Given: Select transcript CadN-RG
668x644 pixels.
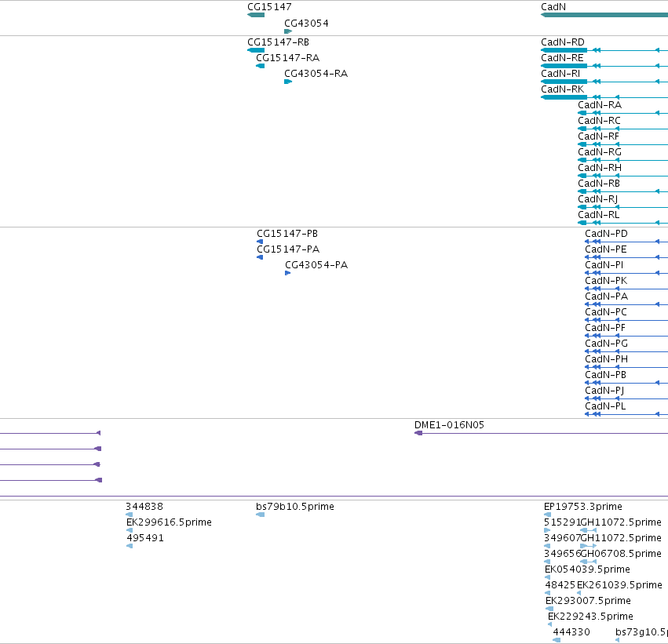Looking at the screenshot, I should pyautogui.click(x=600, y=152).
